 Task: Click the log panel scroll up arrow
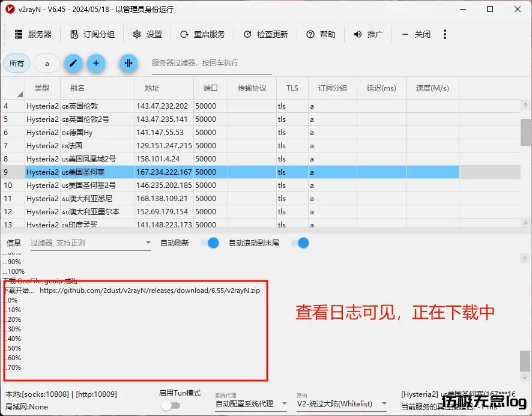click(x=525, y=259)
